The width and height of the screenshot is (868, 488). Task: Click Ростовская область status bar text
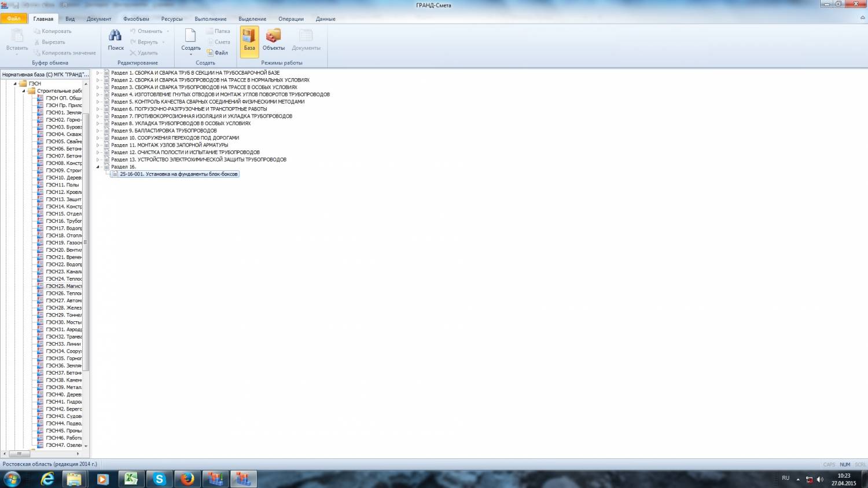click(50, 464)
